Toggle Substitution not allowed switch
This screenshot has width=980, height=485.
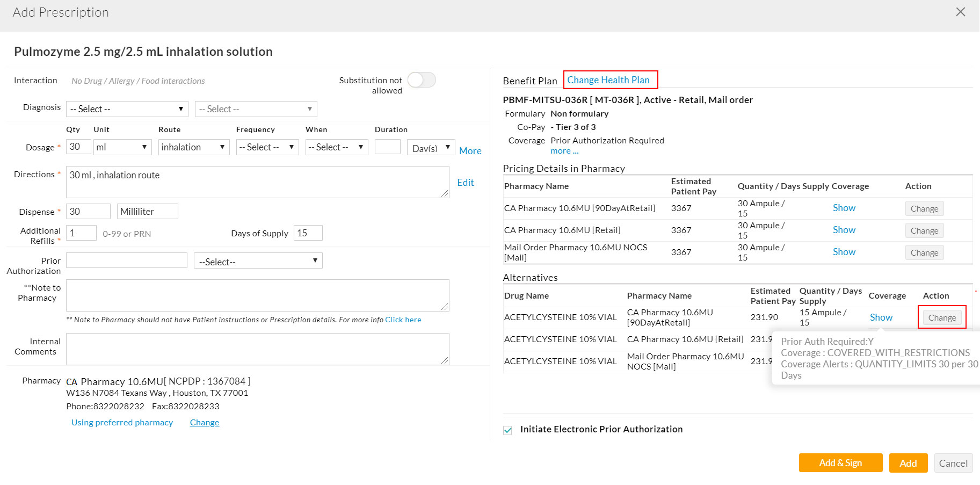click(x=422, y=81)
